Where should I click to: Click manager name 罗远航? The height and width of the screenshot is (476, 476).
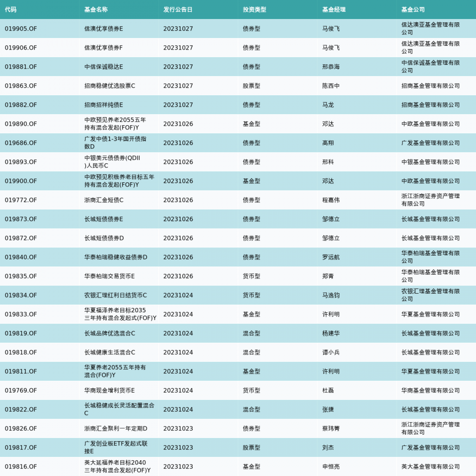click(x=331, y=257)
